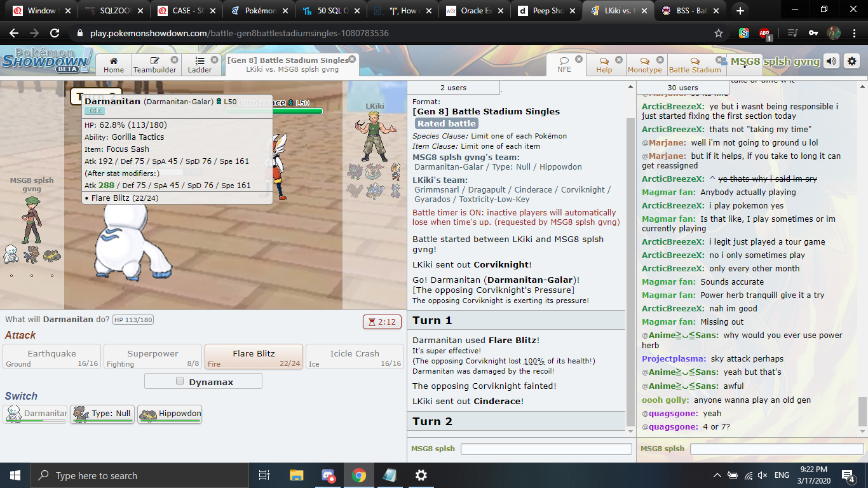Use the Icicle Crash move
Image resolution: width=868 pixels, height=488 pixels.
click(354, 356)
